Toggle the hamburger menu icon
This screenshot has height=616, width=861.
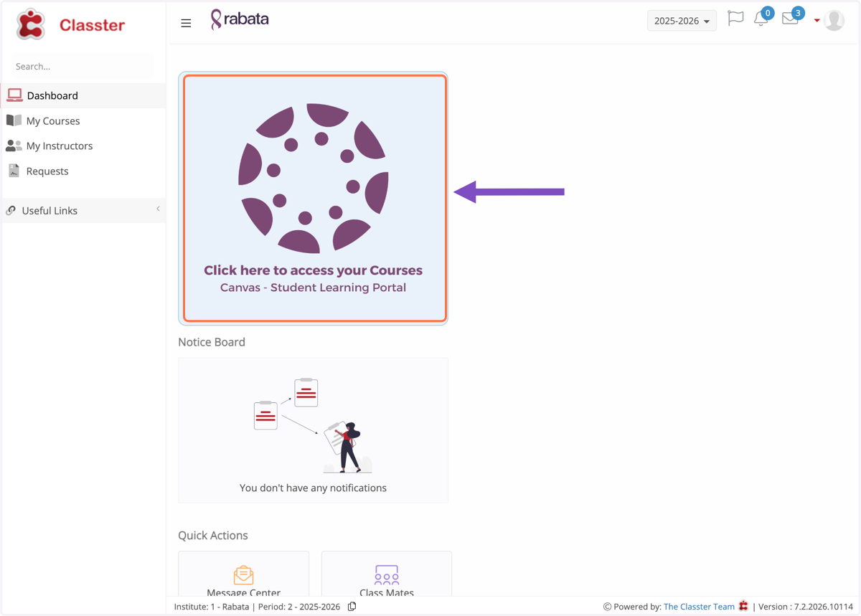(x=186, y=23)
